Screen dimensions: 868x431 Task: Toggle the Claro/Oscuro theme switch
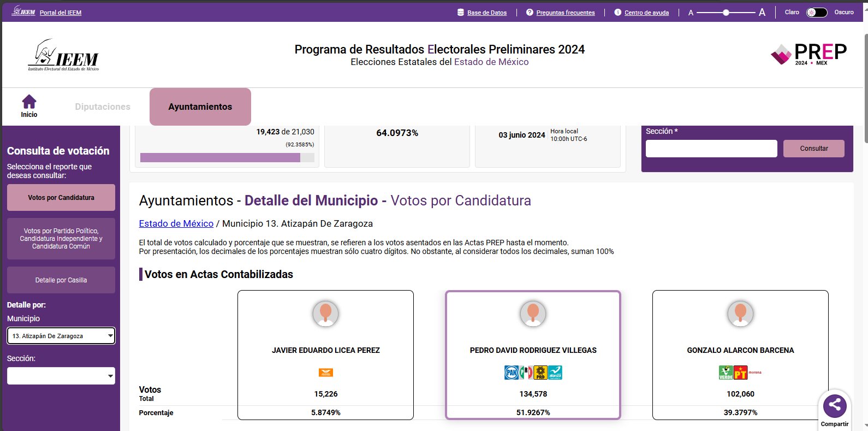(x=817, y=13)
